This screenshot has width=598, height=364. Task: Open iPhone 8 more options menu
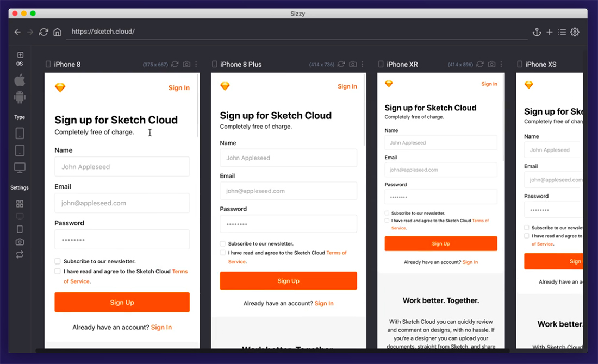point(196,65)
